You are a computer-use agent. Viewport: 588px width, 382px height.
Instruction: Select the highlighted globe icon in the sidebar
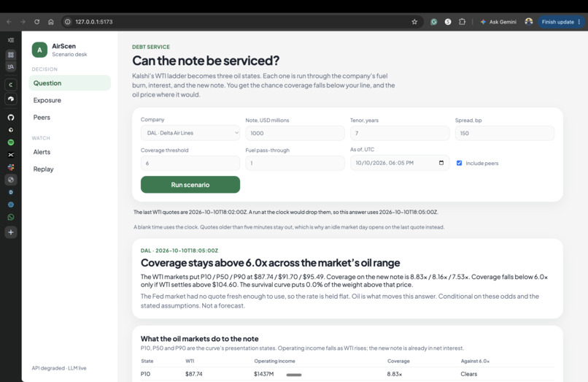tap(11, 180)
